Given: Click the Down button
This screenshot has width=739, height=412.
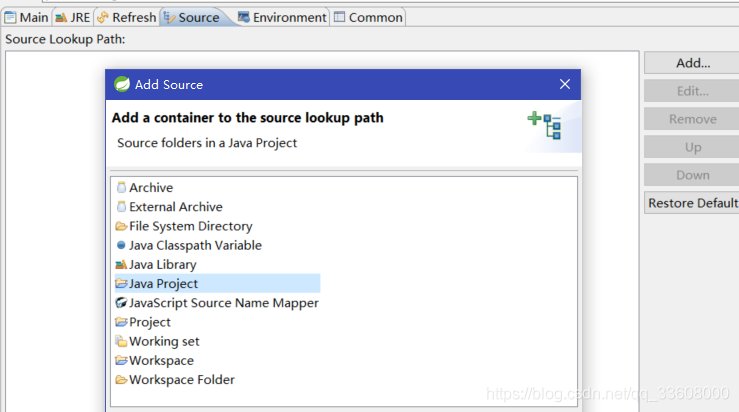Looking at the screenshot, I should 692,175.
